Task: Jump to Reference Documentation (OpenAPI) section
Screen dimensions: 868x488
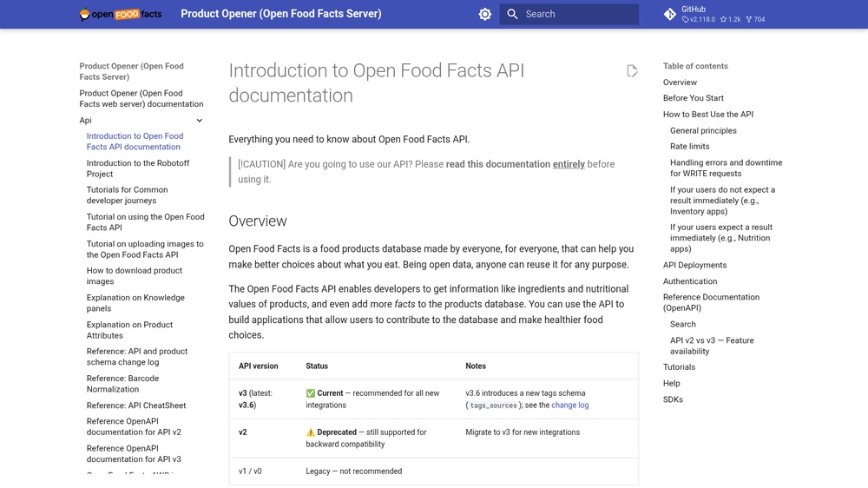Action: click(711, 302)
